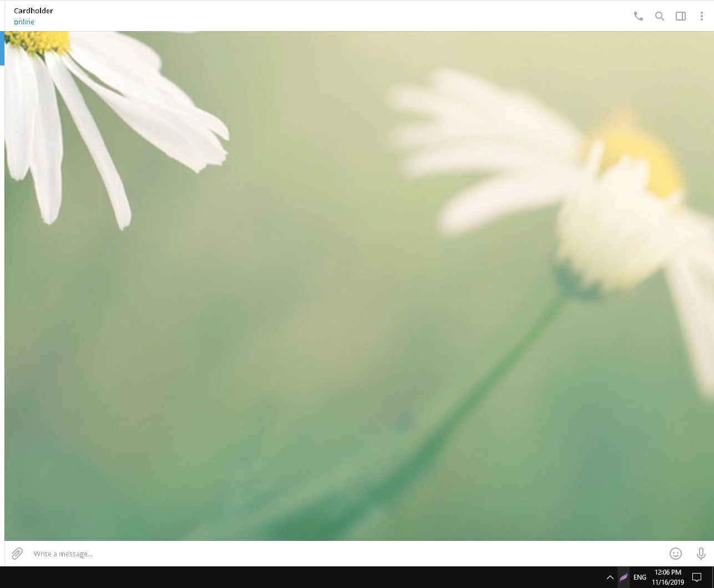714x588 pixels.
Task: Open Cardholder's profile from the chat title
Action: point(33,11)
